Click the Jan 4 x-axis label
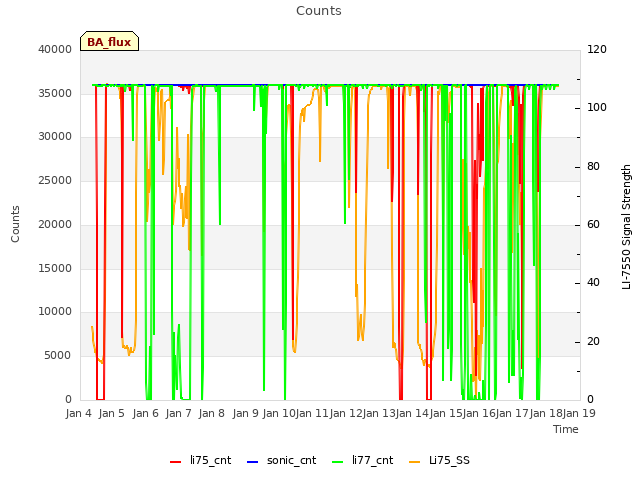Image resolution: width=640 pixels, height=480 pixels. point(79,413)
